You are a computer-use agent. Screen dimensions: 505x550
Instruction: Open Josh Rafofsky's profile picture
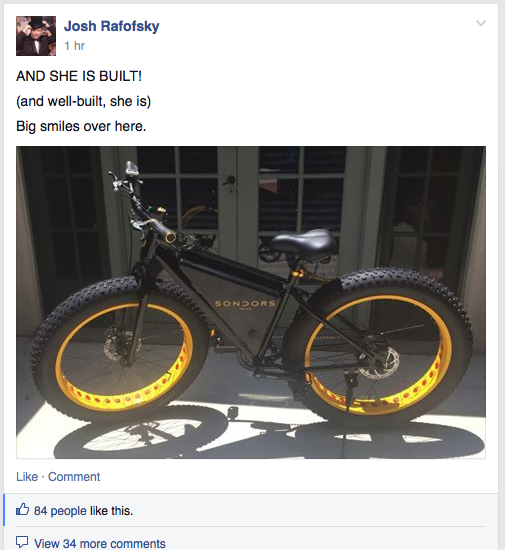36,36
